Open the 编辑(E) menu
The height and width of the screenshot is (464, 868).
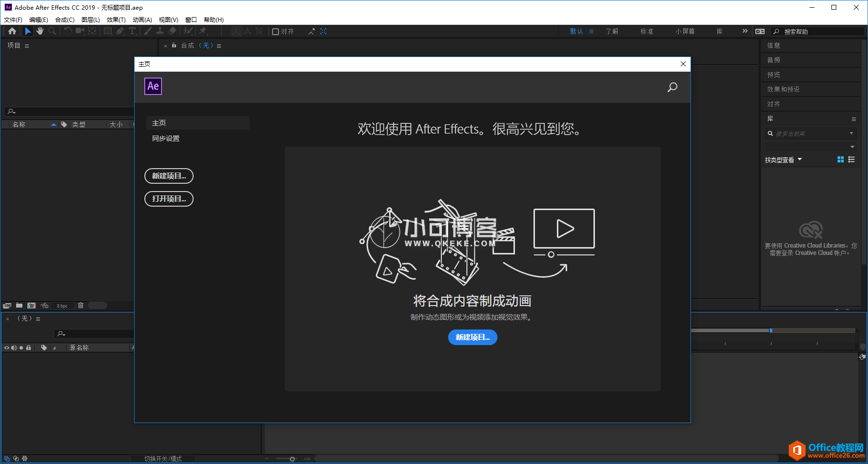click(39, 19)
